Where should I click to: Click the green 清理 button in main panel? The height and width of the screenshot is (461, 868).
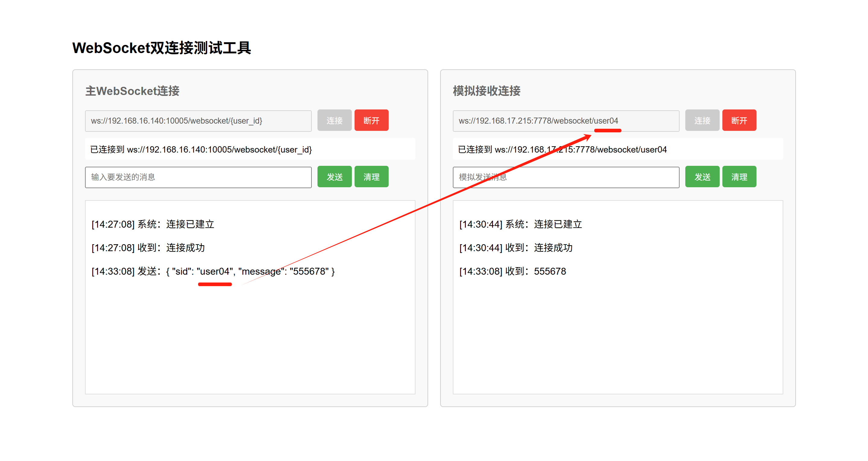pos(371,177)
